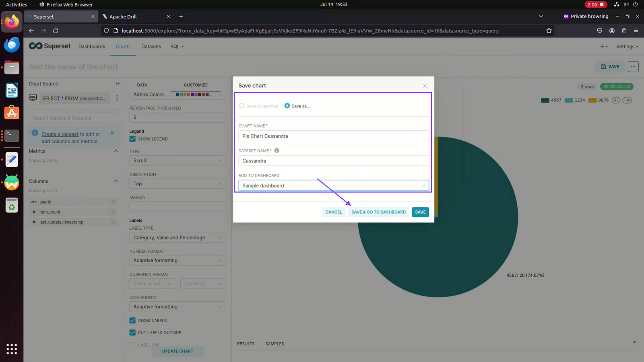Click Save & Go To Dashboard button

tap(378, 212)
